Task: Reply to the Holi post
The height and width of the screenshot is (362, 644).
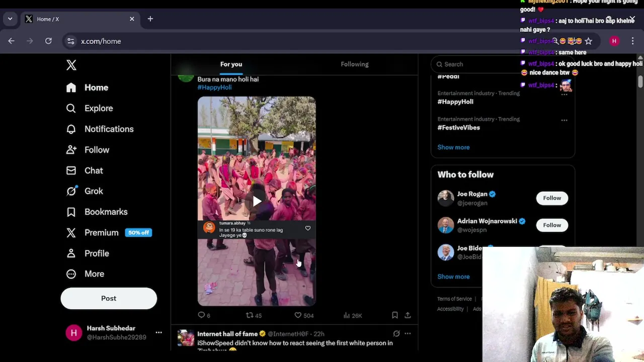Action: coord(204,315)
